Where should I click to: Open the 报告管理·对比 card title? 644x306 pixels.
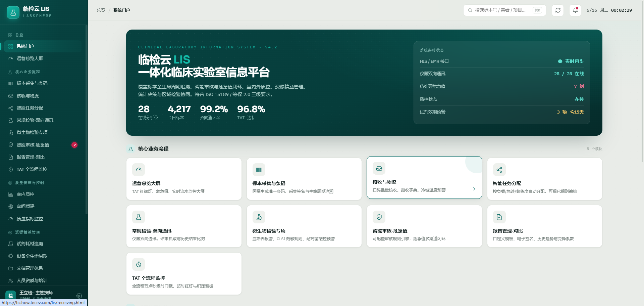pos(508,231)
